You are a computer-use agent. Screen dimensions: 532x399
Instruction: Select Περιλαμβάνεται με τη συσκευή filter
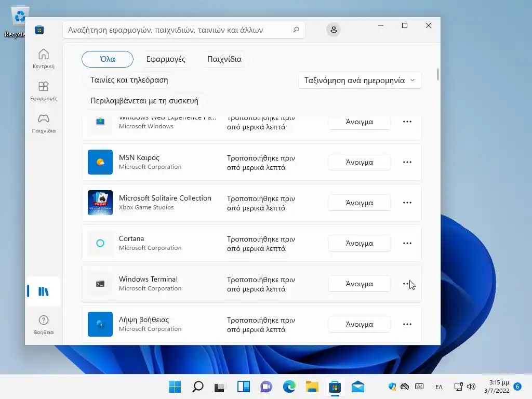(144, 101)
